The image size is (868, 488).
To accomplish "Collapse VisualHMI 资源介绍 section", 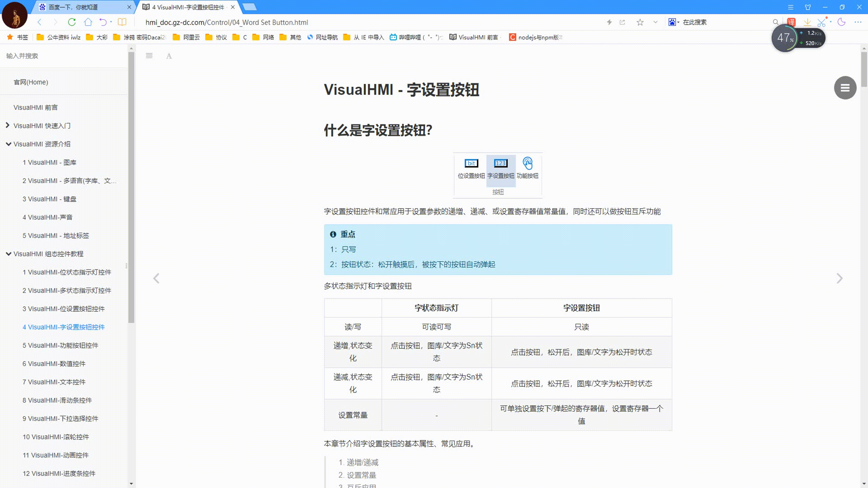I will [8, 144].
